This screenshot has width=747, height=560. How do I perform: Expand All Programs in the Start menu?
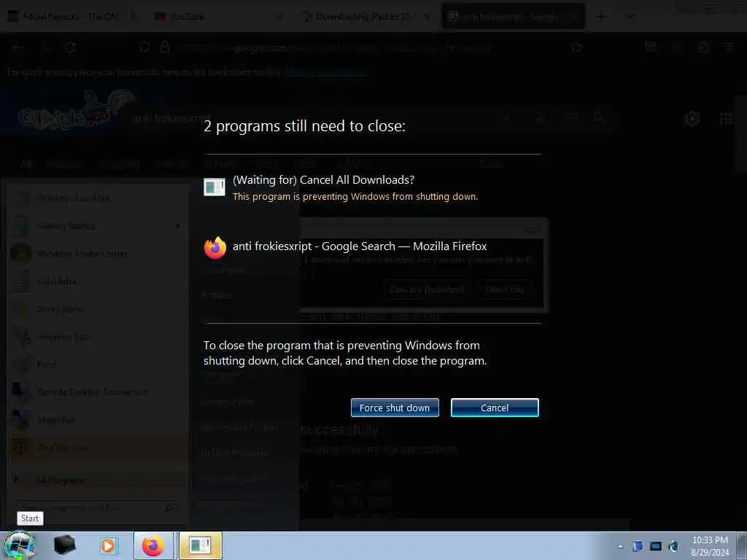pyautogui.click(x=98, y=480)
